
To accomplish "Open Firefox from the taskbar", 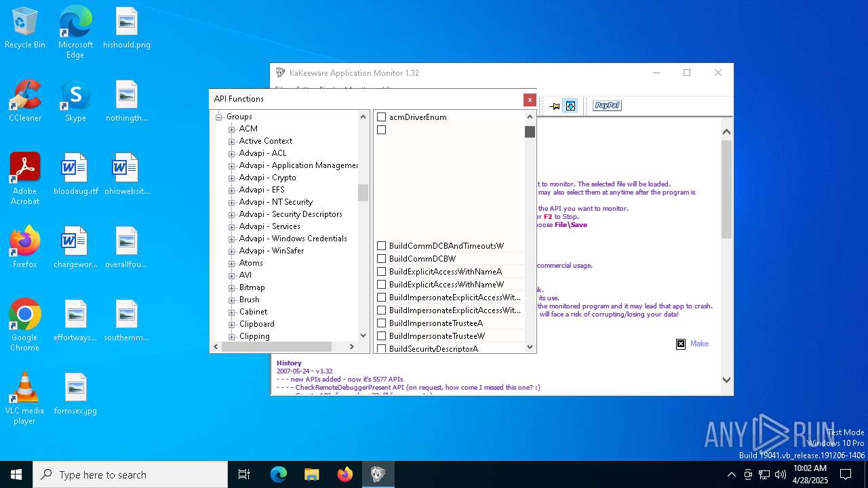I will point(344,474).
